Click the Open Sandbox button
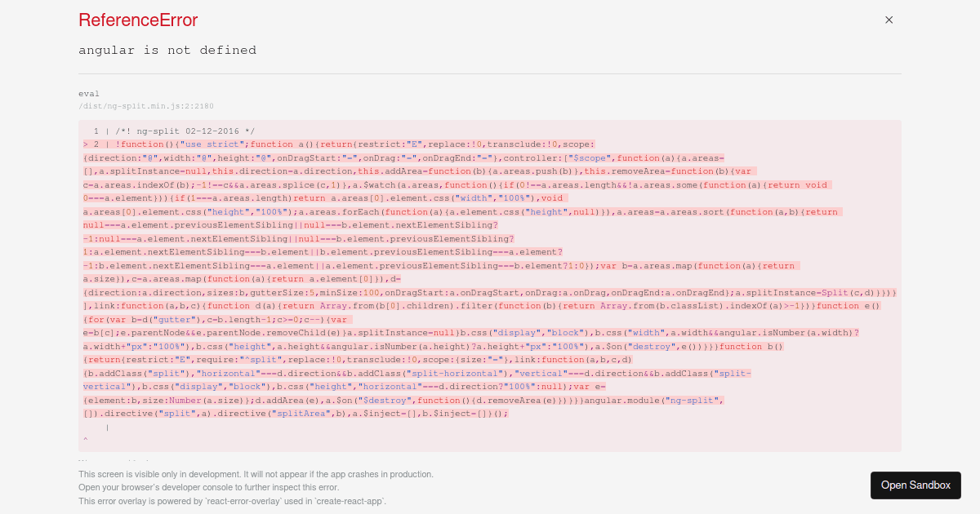Viewport: 980px width, 514px height. point(915,485)
